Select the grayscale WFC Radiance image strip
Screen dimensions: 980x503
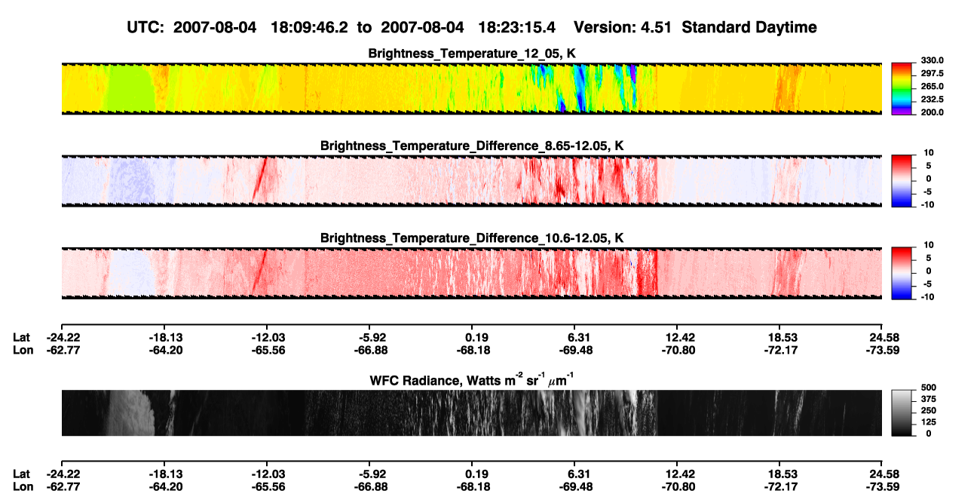[472, 413]
